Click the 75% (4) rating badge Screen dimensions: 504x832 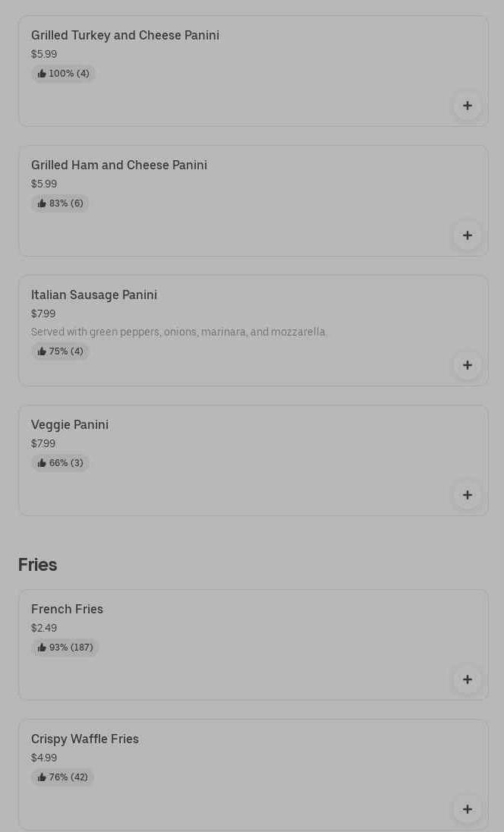click(x=61, y=351)
